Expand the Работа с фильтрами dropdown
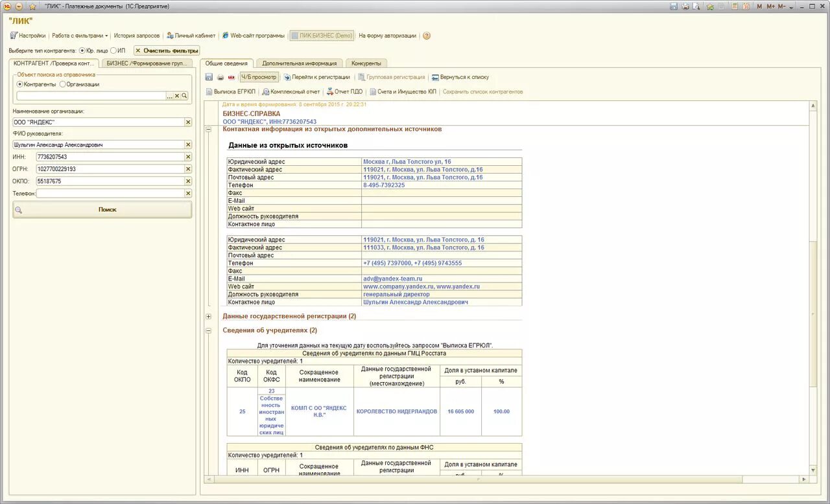The width and height of the screenshot is (830, 504). point(80,36)
